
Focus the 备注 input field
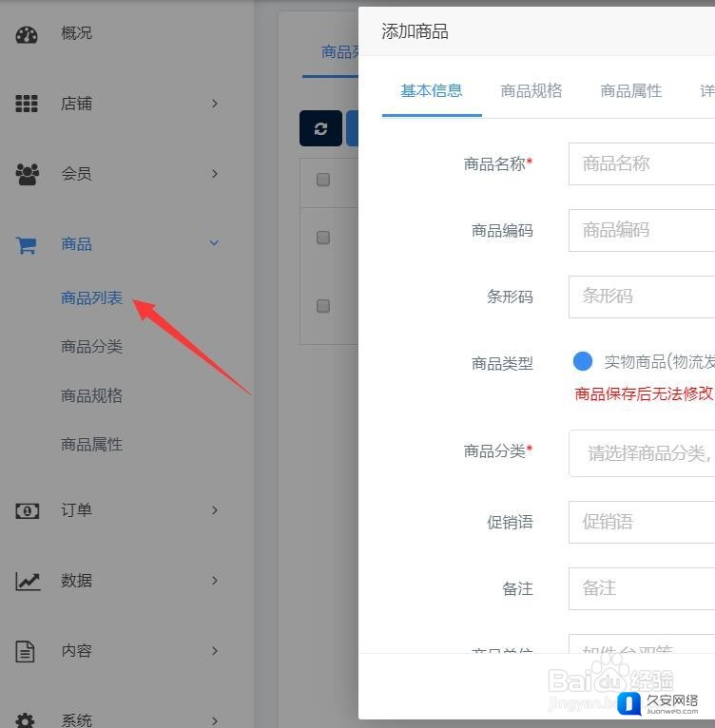(642, 588)
